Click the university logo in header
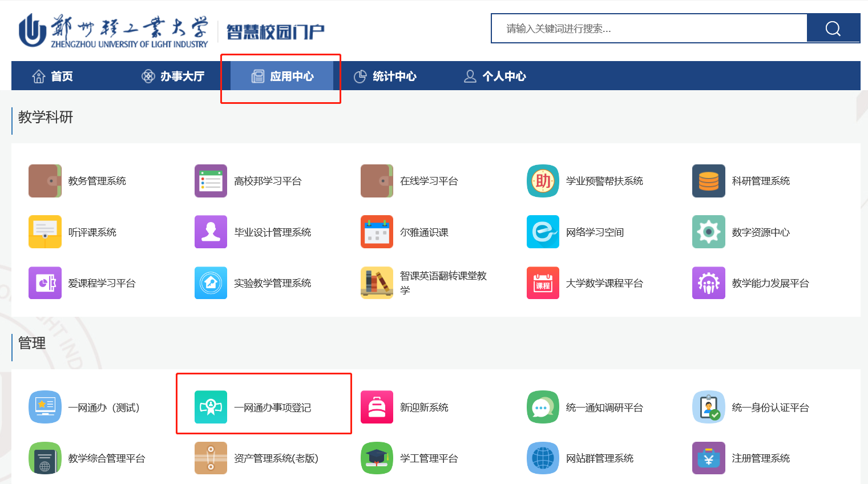This screenshot has height=484, width=868. pos(114,31)
